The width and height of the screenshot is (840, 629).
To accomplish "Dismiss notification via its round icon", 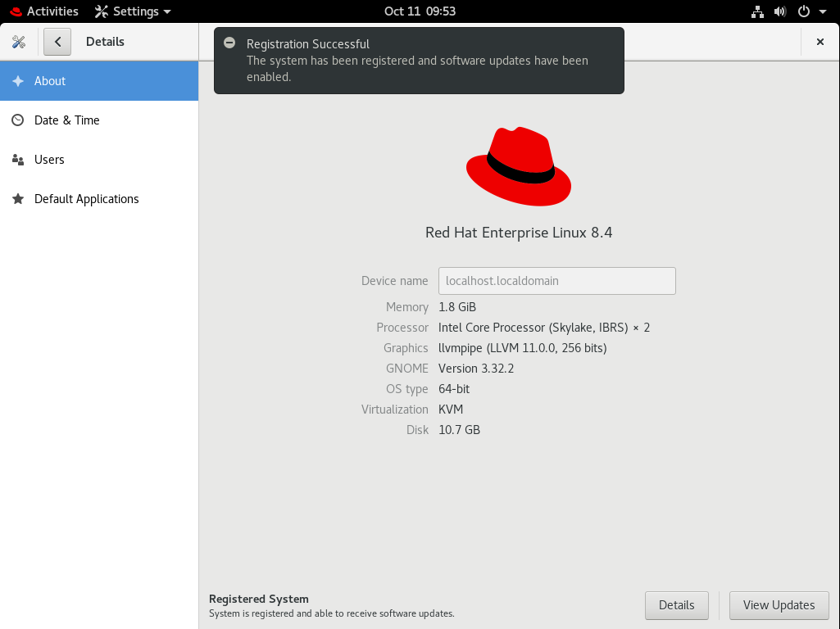I will coord(230,43).
